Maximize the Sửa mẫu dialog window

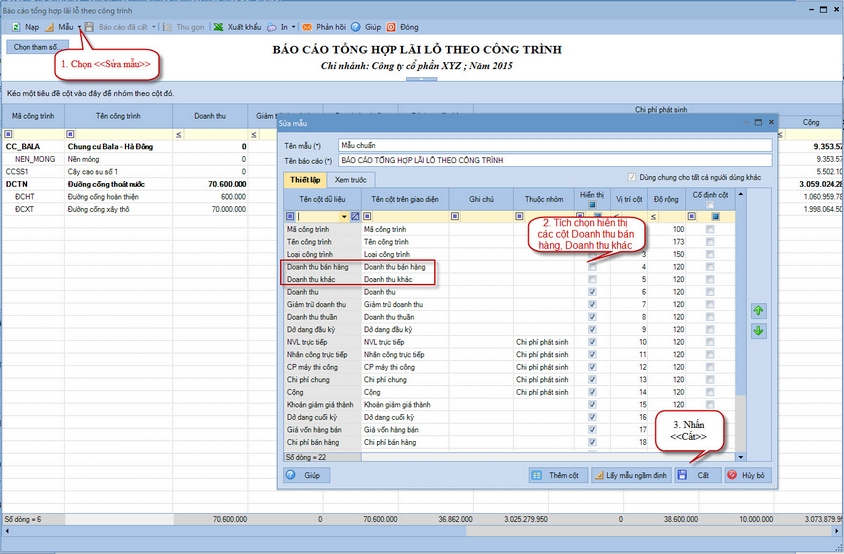758,123
